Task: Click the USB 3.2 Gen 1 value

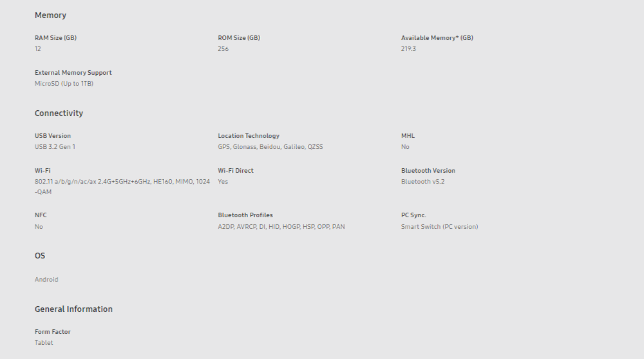Action: (55, 147)
